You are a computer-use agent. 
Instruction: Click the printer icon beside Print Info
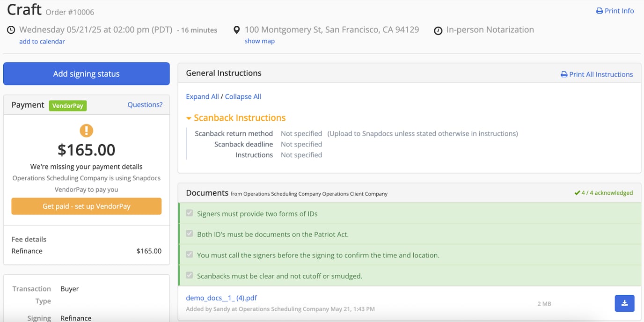point(599,11)
